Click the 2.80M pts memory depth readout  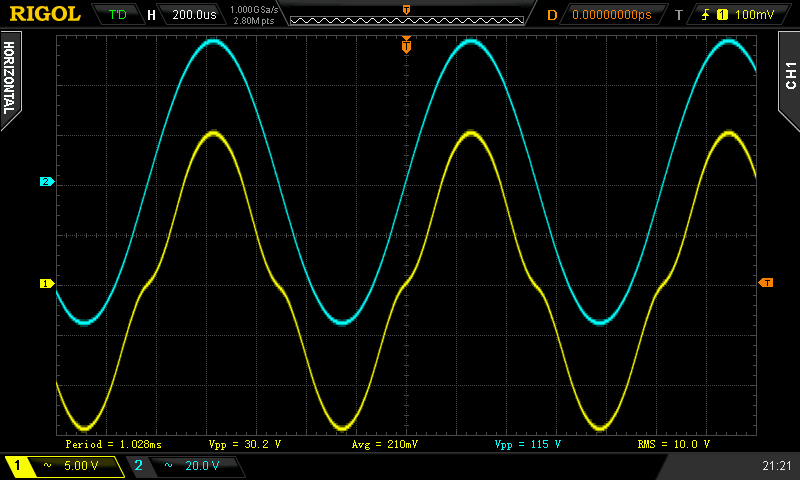coord(254,21)
